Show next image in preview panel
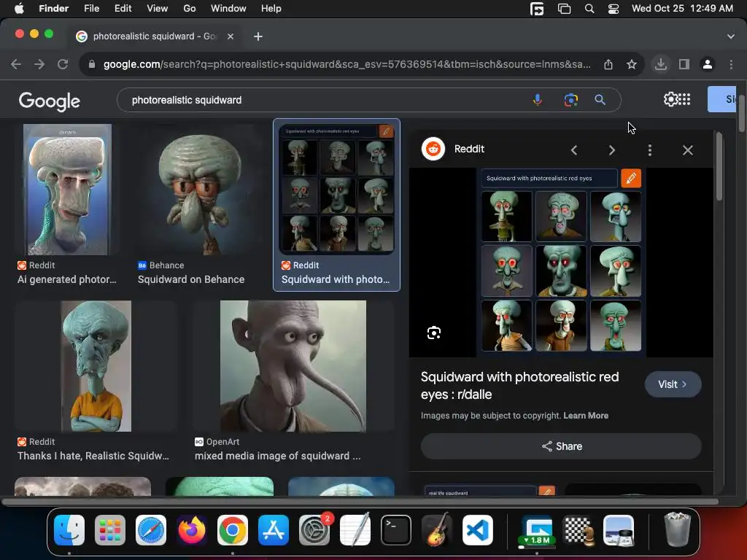This screenshot has height=560, width=747. [x=612, y=150]
